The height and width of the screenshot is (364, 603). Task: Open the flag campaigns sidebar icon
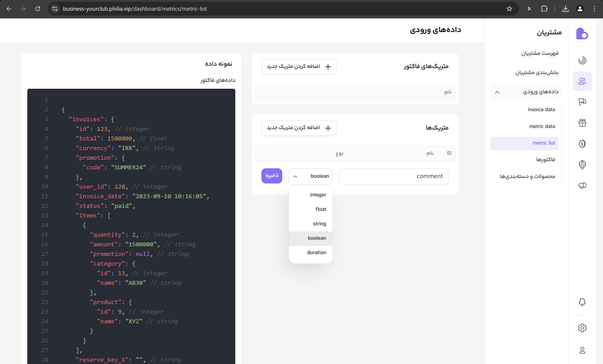coord(582,102)
